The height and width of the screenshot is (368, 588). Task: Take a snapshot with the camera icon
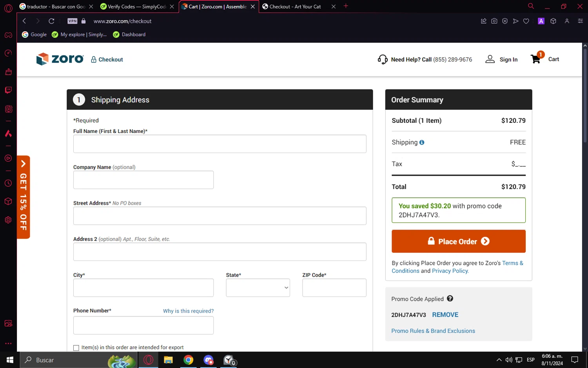click(494, 21)
